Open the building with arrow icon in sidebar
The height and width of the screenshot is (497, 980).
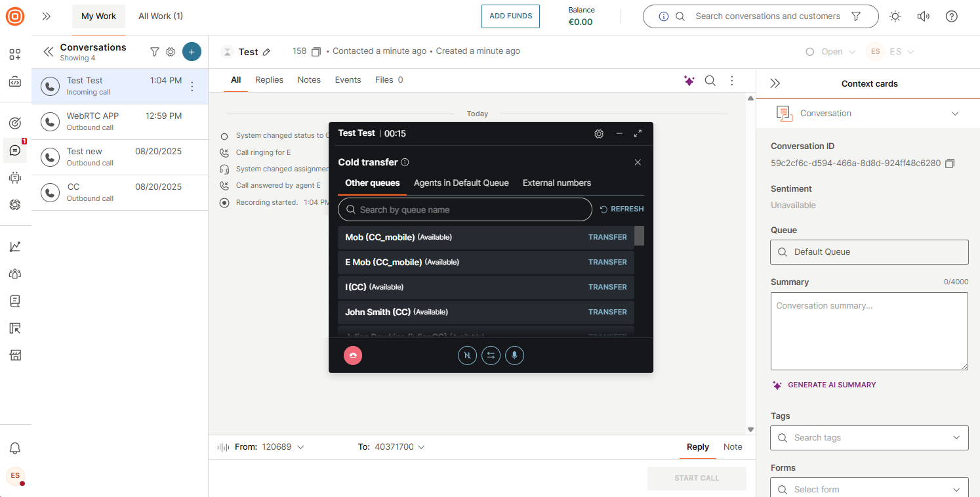pyautogui.click(x=15, y=328)
